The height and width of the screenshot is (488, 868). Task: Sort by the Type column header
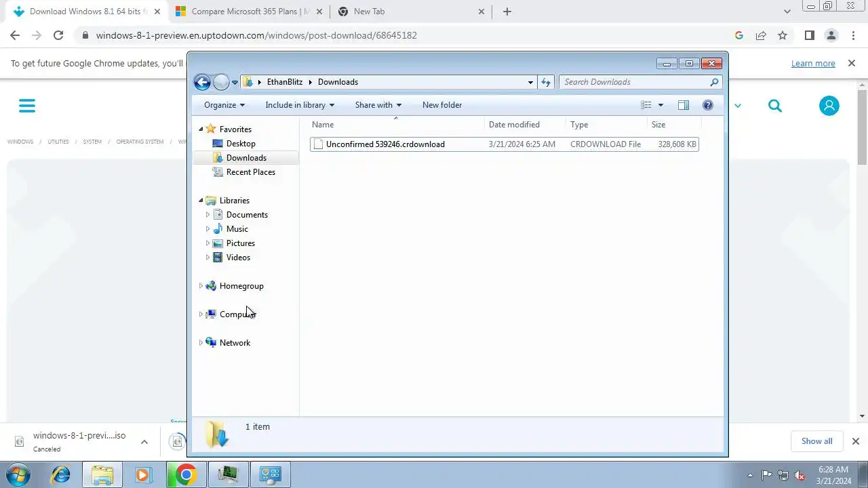click(606, 125)
